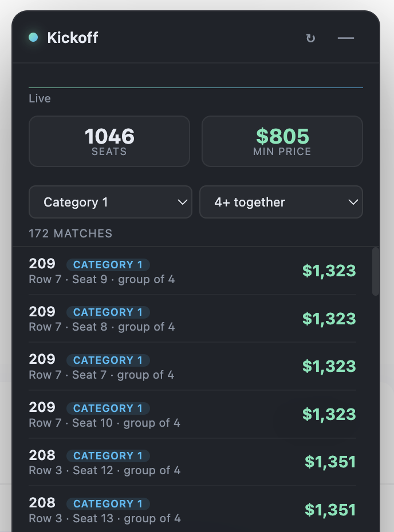
Task: Click the 172 MATCHES section header
Action: [x=70, y=233]
